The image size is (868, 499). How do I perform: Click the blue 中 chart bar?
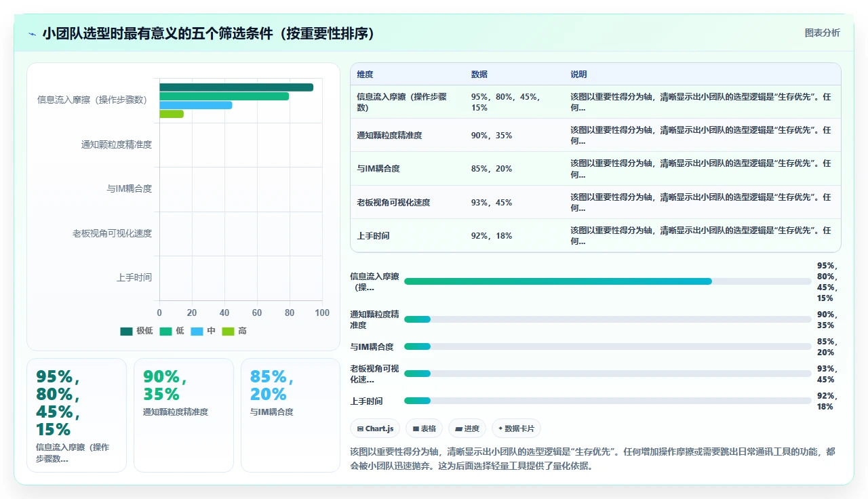tap(196, 105)
